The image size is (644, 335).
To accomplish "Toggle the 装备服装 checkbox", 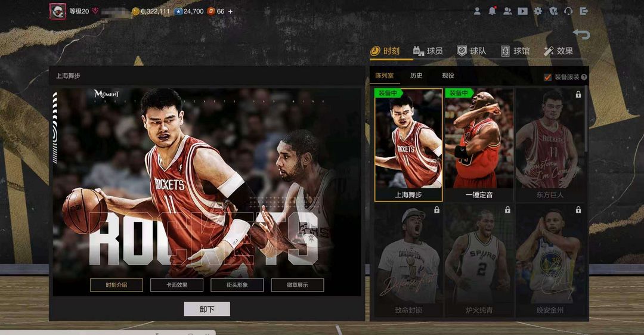I will 547,77.
